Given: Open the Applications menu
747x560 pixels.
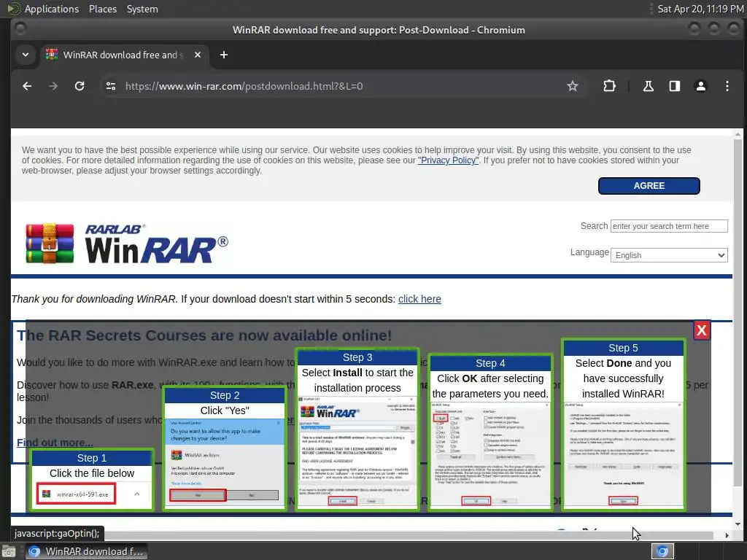Looking at the screenshot, I should point(52,9).
